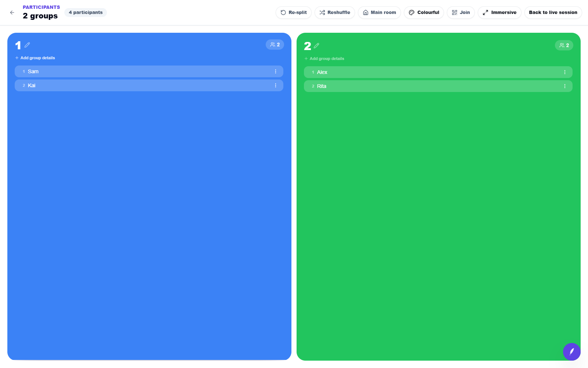The image size is (588, 368).
Task: Click the PARTICIPANTS heading label
Action: [x=41, y=7]
